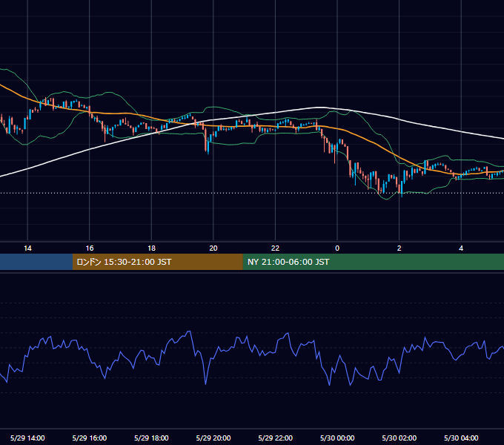Viewport: 504px width, 445px height.
Task: Select the 5/30 04:00 time label
Action: point(461,438)
